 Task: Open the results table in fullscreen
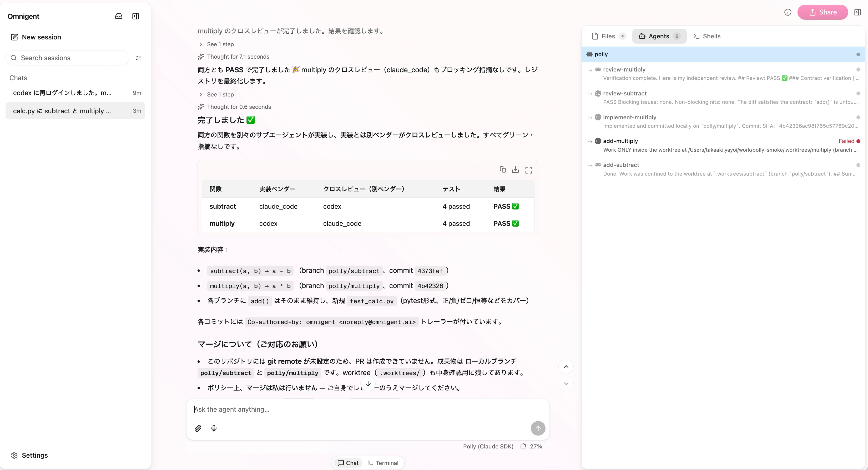point(529,170)
